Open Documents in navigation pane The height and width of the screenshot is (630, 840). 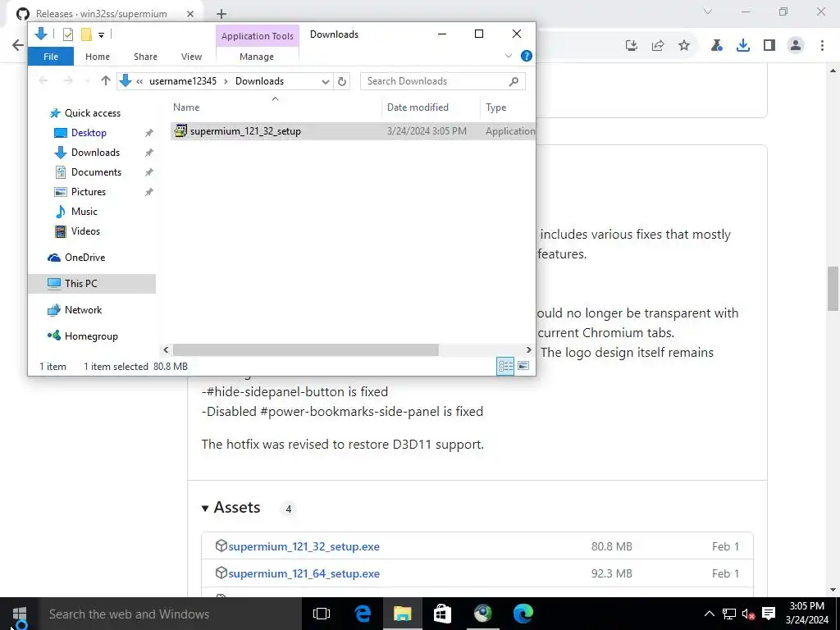[96, 172]
